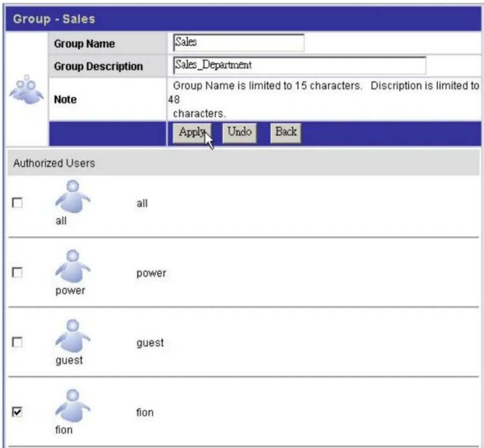Click the 'fion' name under its avatar
This screenshot has height=448, width=484.
(x=64, y=429)
